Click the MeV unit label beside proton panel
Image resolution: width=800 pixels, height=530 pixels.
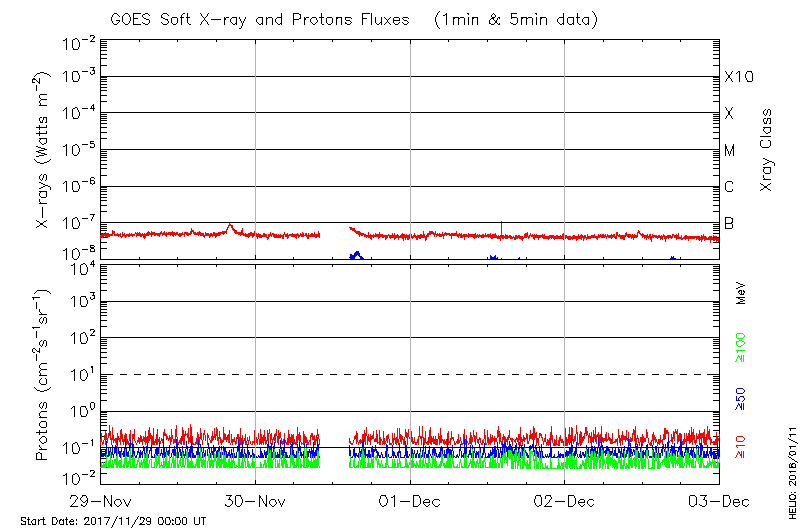pos(741,293)
